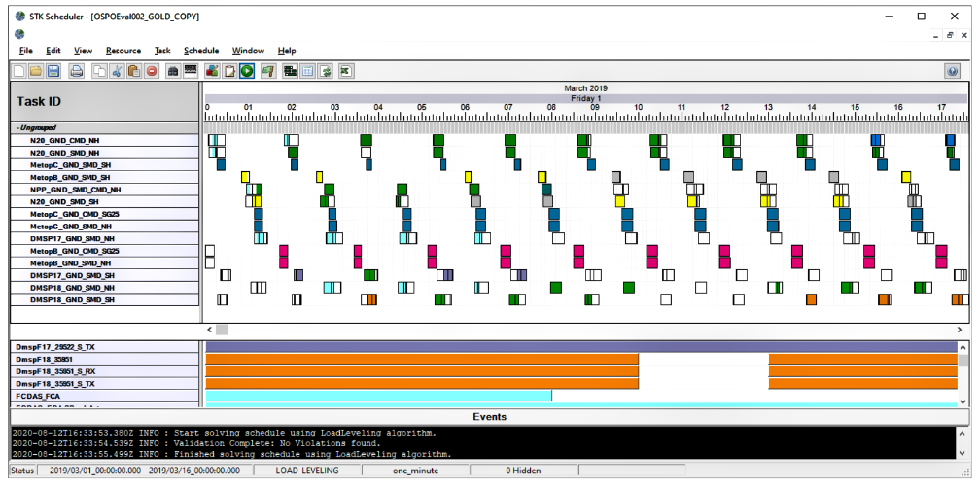
Task: Click the Print toolbar icon
Action: pyautogui.click(x=76, y=71)
